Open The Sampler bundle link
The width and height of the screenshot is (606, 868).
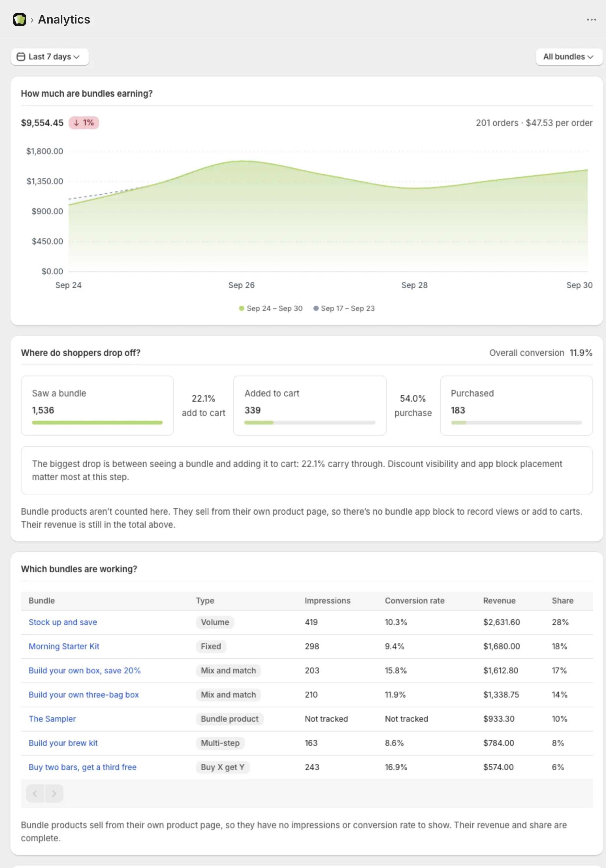(x=52, y=719)
